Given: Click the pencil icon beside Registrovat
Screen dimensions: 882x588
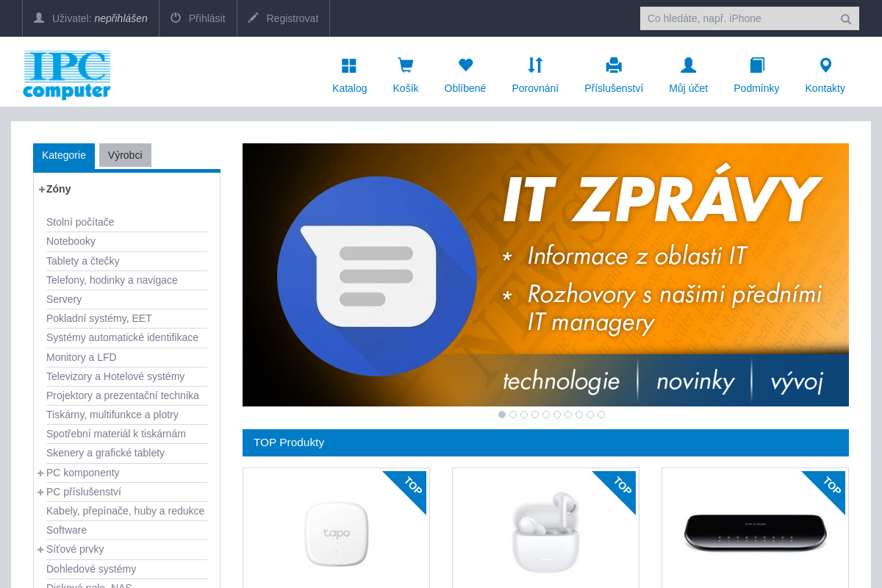Looking at the screenshot, I should click(254, 18).
